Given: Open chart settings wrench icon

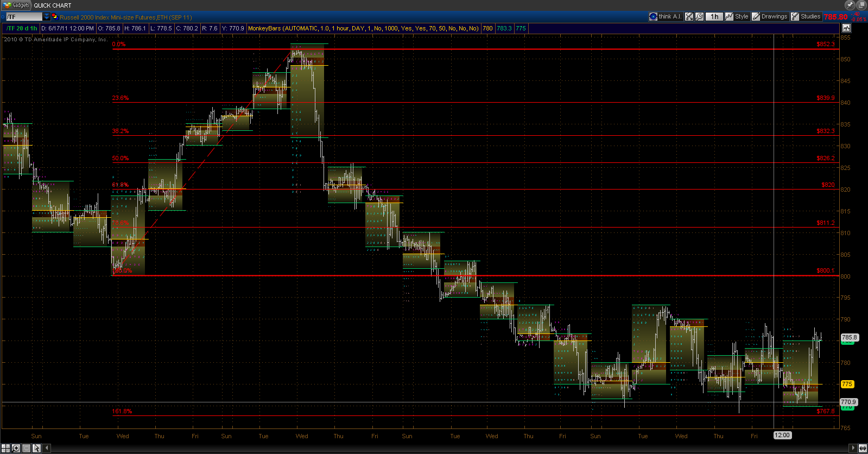Looking at the screenshot, I should [x=699, y=16].
